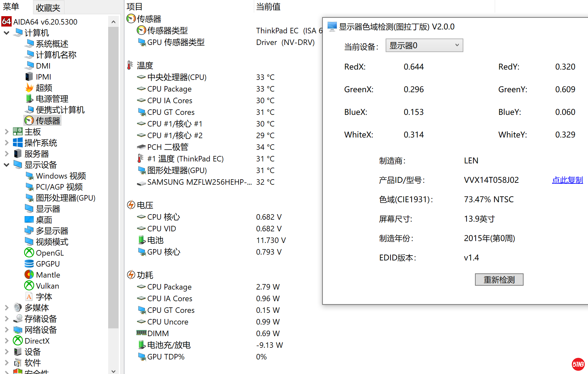Click the copy product ID link
The width and height of the screenshot is (588, 374).
point(567,180)
